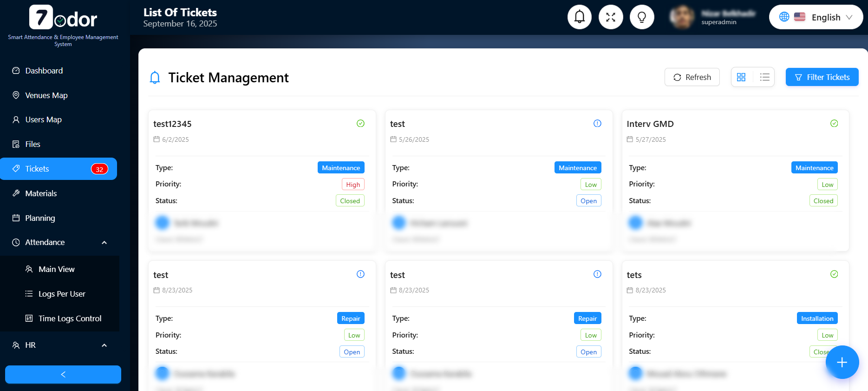Open Filter Tickets panel

click(822, 77)
